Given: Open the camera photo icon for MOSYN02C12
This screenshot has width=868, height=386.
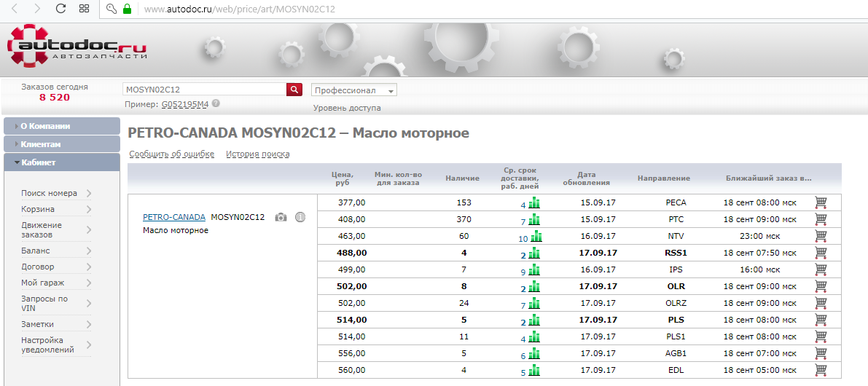Looking at the screenshot, I should point(281,217).
